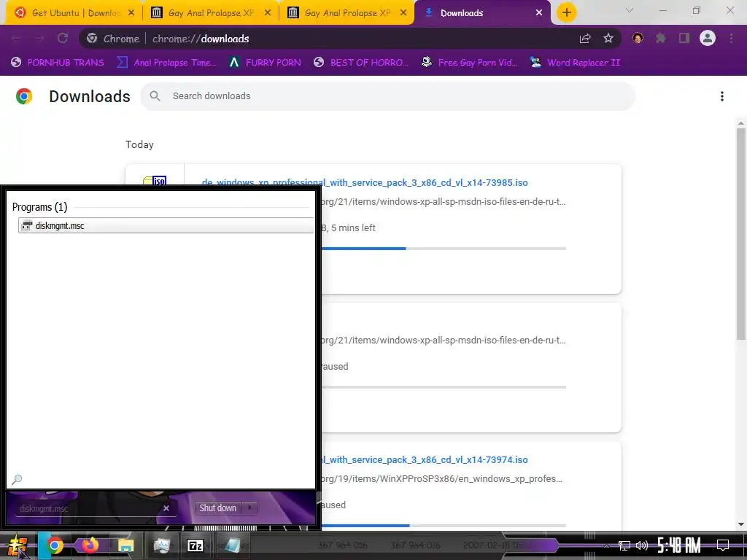
Task: Open the 7-Zip taskbar icon
Action: coord(196,545)
